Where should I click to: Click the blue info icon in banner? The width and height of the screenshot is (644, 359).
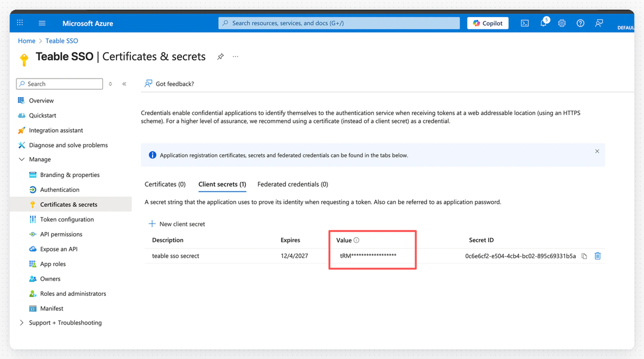[153, 155]
